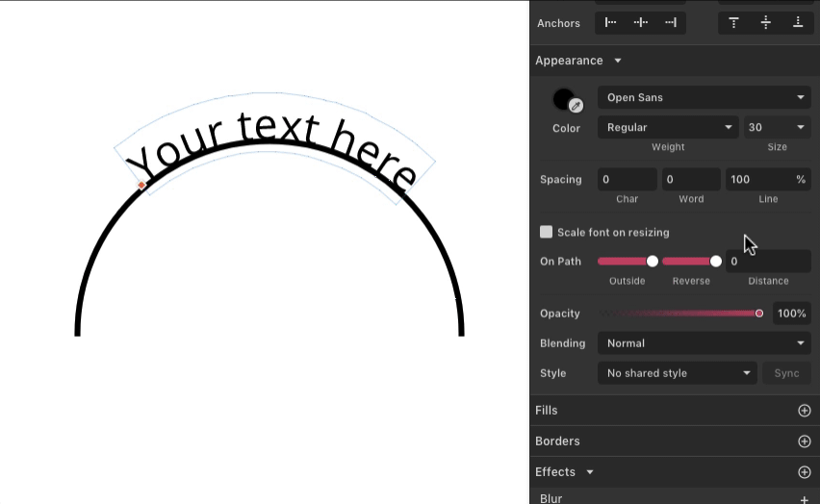Add a new fill with the plus icon

pyautogui.click(x=805, y=411)
